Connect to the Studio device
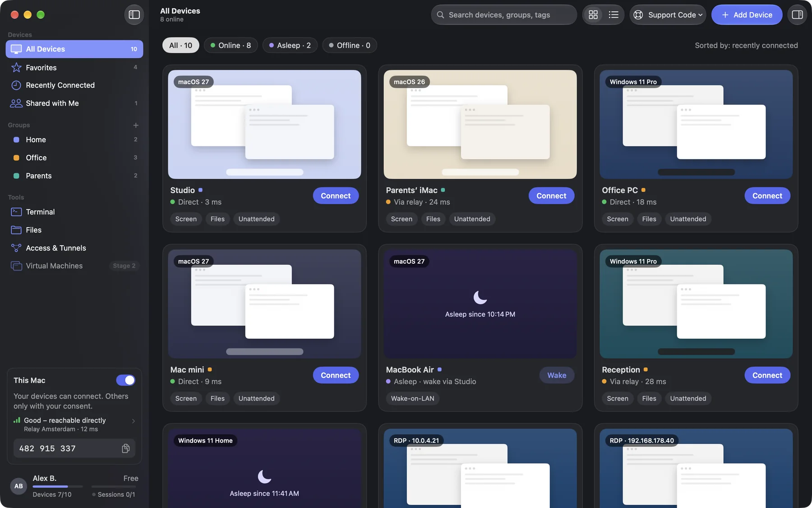The height and width of the screenshot is (508, 812). [336, 196]
